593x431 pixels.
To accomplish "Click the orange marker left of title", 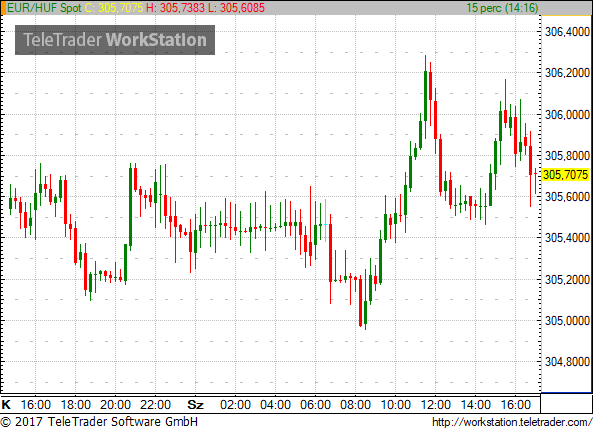I will (3, 8).
